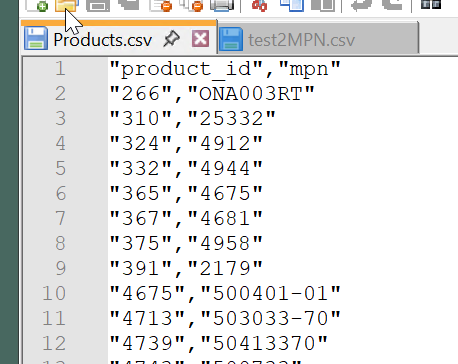Screen dimensions: 458x364
Task: Click the header line "product_id","mpn"
Action: (x=225, y=69)
